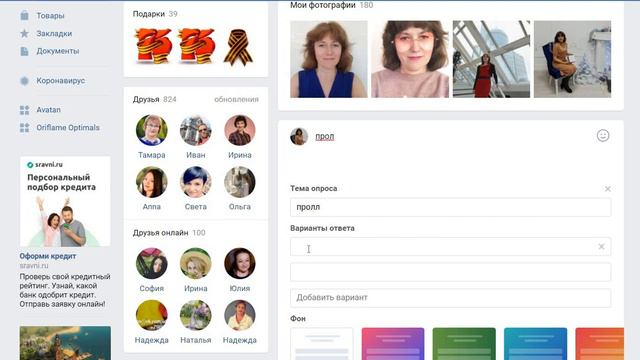Open friend Иван's avatar
The image size is (640, 360).
click(x=196, y=130)
